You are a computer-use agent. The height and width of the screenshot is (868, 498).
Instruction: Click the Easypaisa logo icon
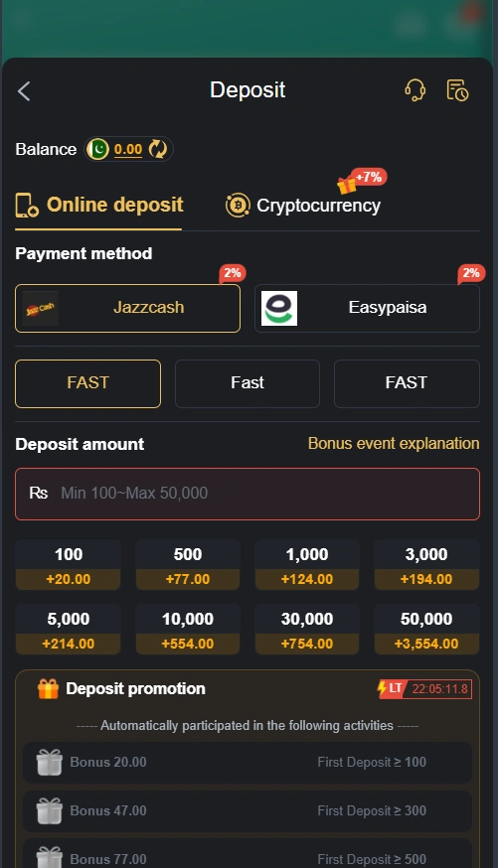279,308
